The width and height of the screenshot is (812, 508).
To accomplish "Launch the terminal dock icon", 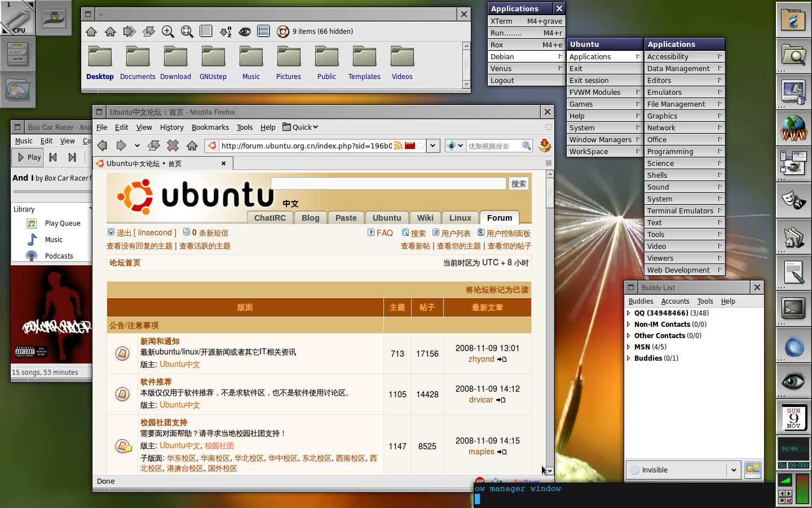I will click(x=794, y=308).
